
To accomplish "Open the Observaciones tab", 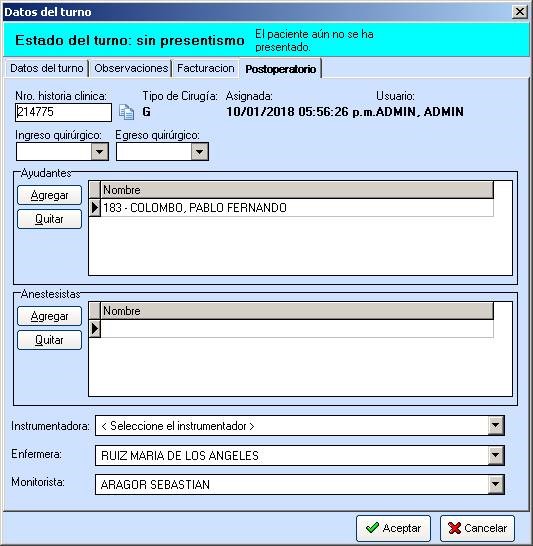I will coord(131,68).
